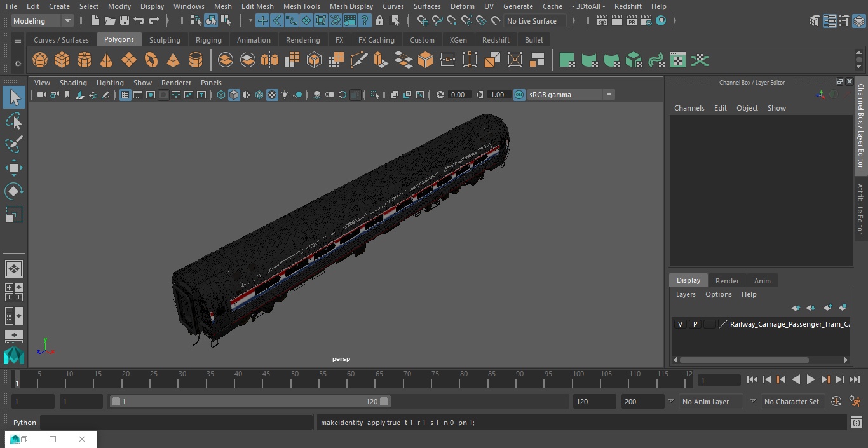Expand No Anim Layer dropdown

click(x=672, y=402)
